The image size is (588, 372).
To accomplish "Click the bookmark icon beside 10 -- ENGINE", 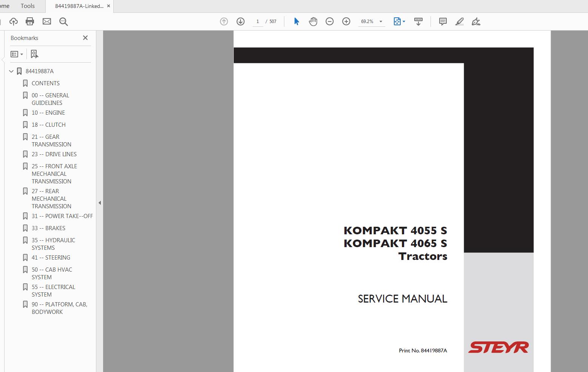I will pos(25,113).
